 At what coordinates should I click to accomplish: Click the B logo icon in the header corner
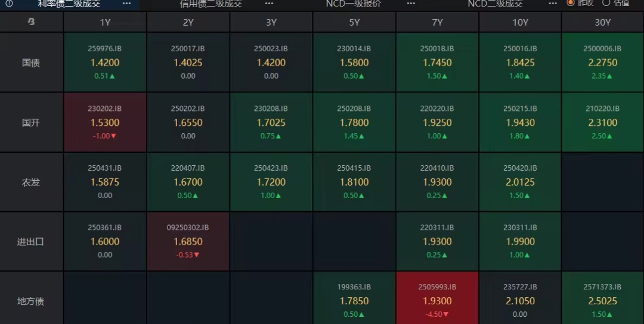pyautogui.click(x=31, y=23)
